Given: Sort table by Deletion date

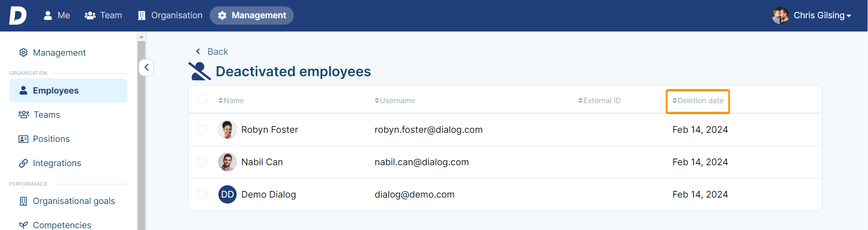Looking at the screenshot, I should pos(698,101).
